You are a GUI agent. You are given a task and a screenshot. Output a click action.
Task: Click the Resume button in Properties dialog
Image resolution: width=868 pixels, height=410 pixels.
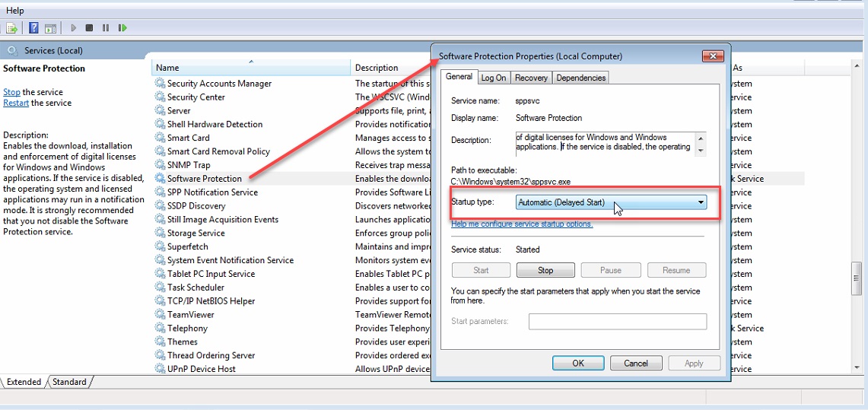676,270
